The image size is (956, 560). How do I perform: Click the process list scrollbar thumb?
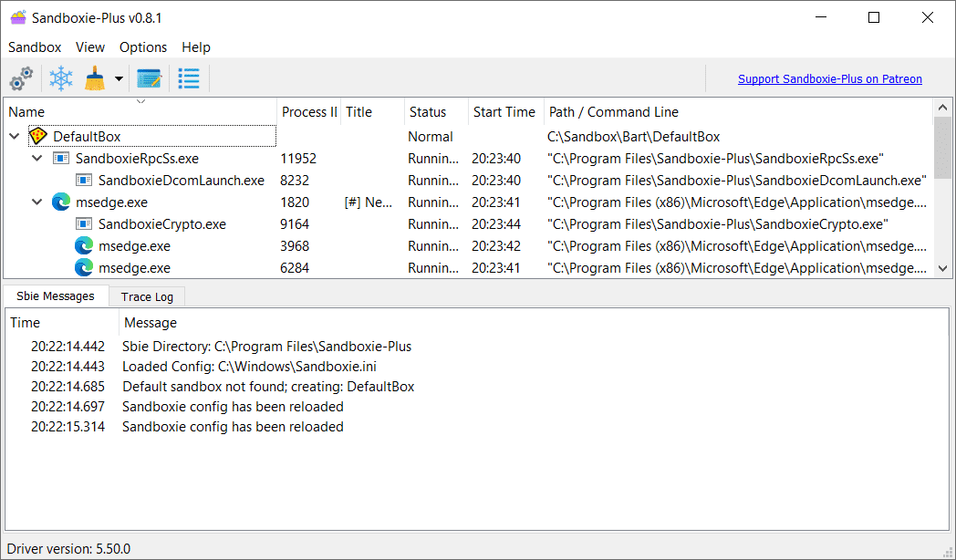[942, 149]
